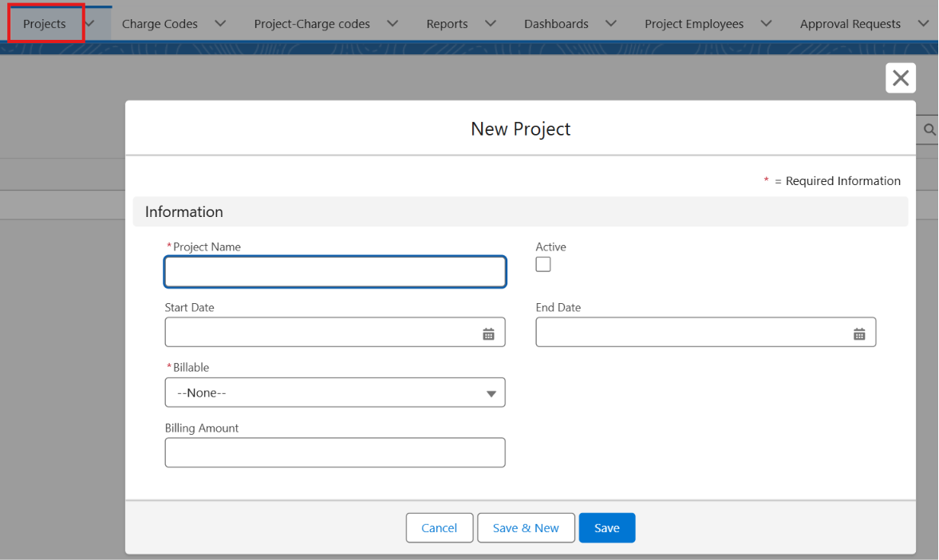939x560 pixels.
Task: Switch to the Charge Codes tab
Action: tap(160, 24)
